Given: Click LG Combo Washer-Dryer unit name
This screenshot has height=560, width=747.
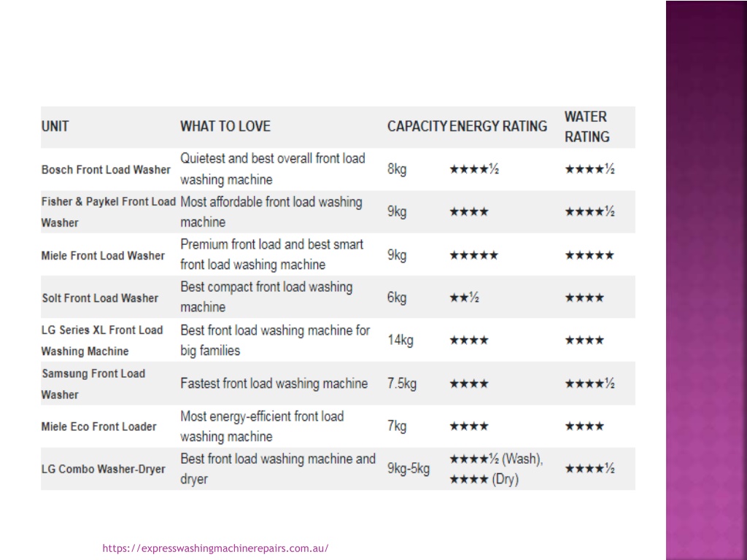Looking at the screenshot, I should click(x=104, y=469).
